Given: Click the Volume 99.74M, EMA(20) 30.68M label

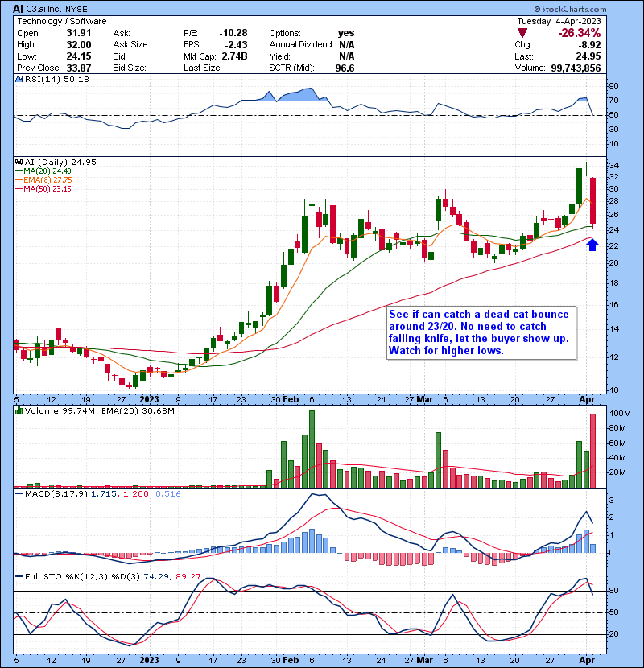Looking at the screenshot, I should point(99,411).
